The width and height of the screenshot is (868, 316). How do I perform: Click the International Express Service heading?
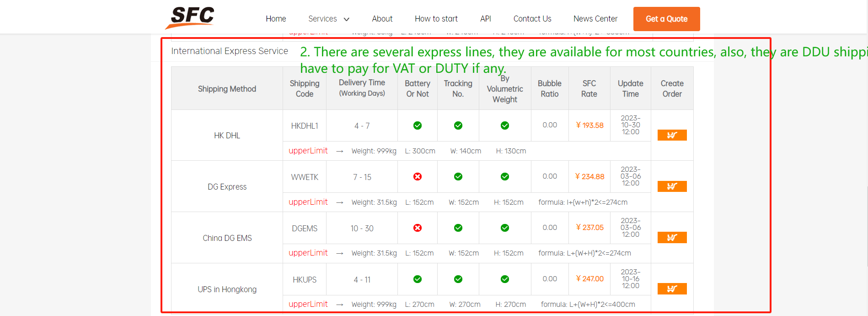coord(230,51)
